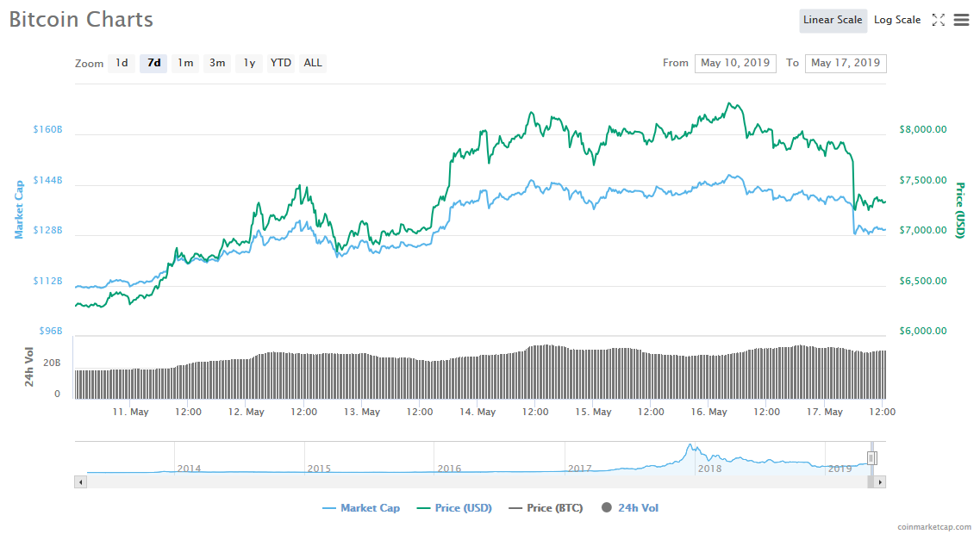Switch to Linear Scale
980x534 pixels.
point(833,20)
